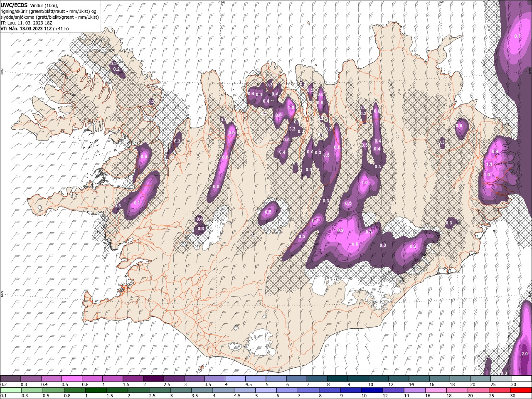Click the 'UWC/ECDS' title text
This screenshot has width=532, height=399.
pos(13,5)
